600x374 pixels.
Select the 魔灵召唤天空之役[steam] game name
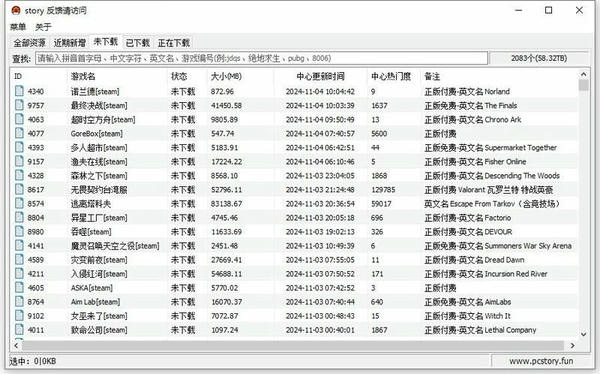pyautogui.click(x=115, y=246)
